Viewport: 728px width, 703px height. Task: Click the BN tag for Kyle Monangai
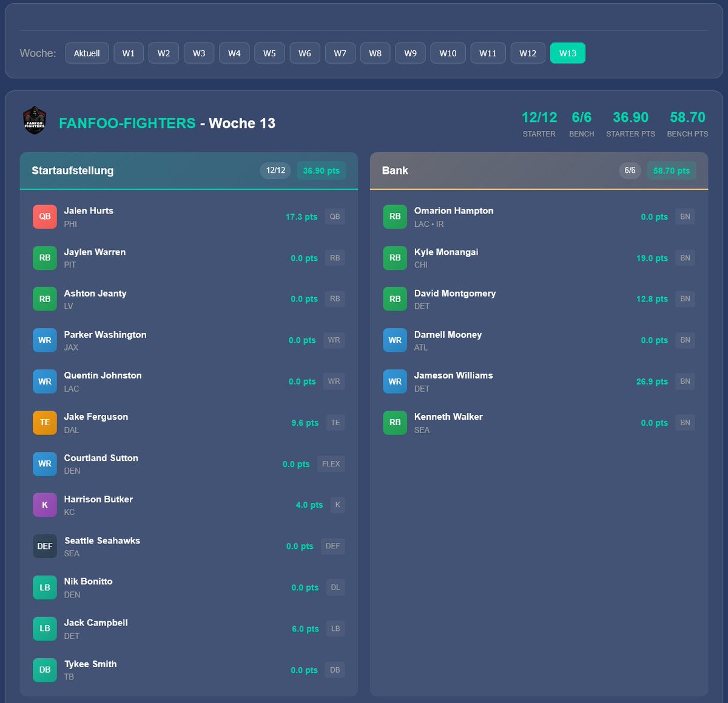(685, 258)
